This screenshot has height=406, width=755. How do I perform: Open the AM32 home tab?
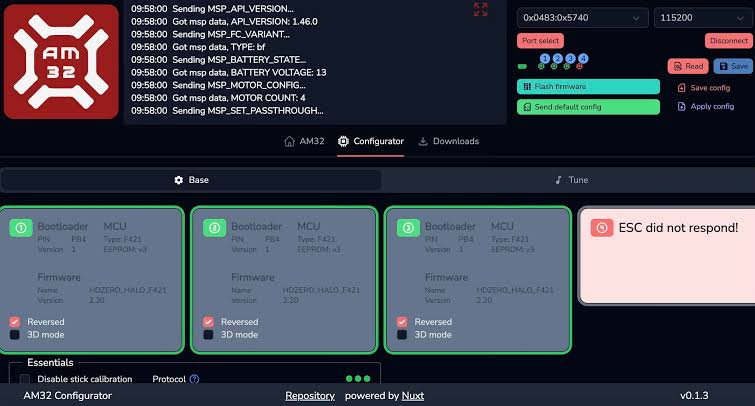point(304,141)
